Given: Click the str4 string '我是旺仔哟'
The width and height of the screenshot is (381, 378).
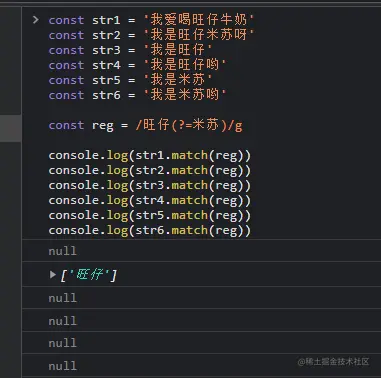Looking at the screenshot, I should (185, 65).
